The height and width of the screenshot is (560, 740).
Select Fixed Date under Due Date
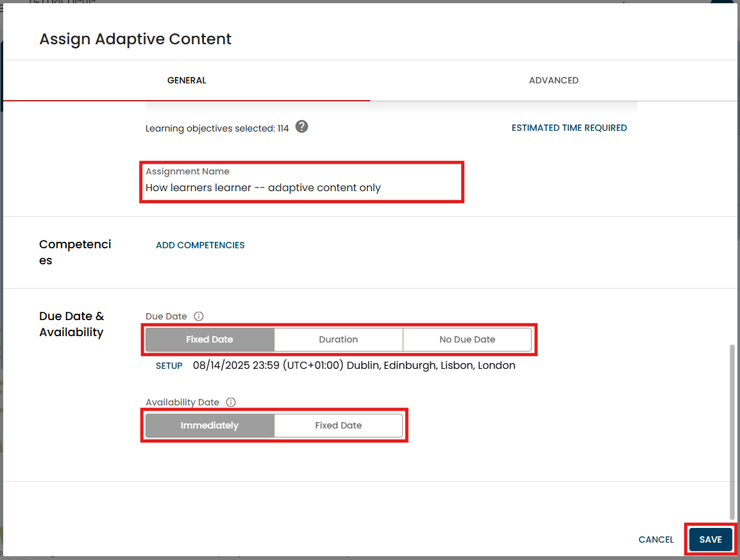[210, 339]
